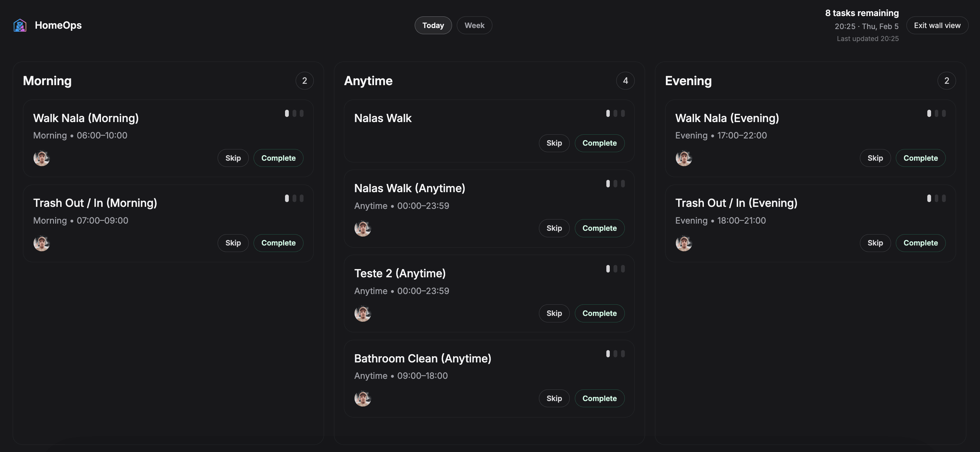Skip the Walk Nala (Evening) task
Image resolution: width=980 pixels, height=452 pixels.
[875, 158]
